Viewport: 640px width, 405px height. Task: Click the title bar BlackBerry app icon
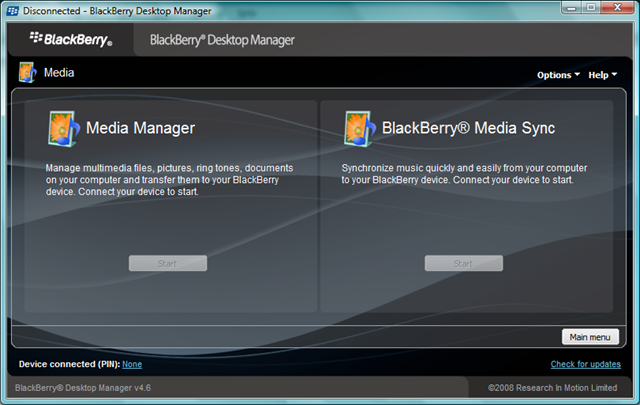click(x=13, y=11)
